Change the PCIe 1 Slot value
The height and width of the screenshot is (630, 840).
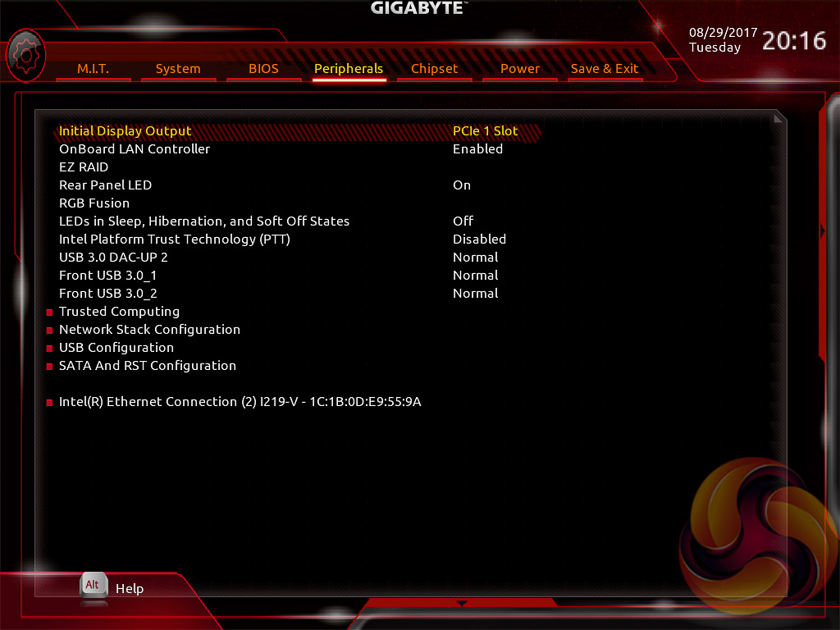pos(486,131)
